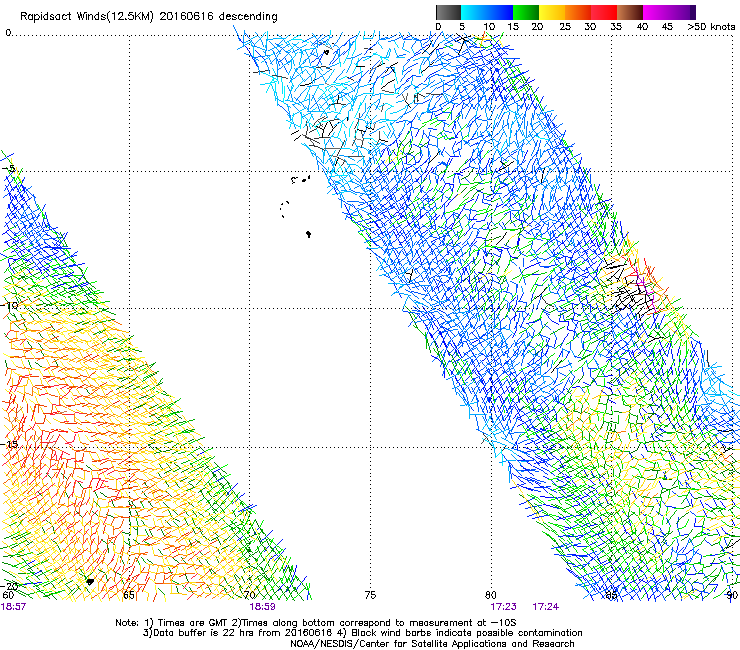Click the purple "18:57" pass time
The width and height of the screenshot is (740, 650).
pyautogui.click(x=13, y=607)
